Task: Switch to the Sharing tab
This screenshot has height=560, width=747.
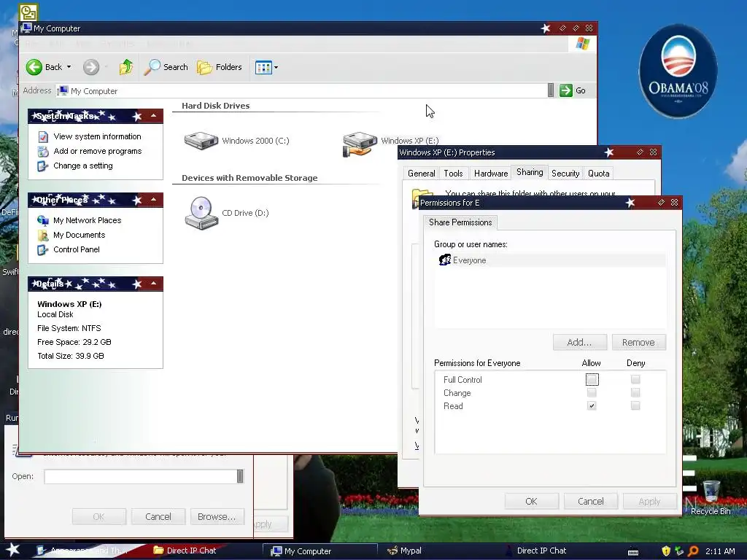Action: 530,172
